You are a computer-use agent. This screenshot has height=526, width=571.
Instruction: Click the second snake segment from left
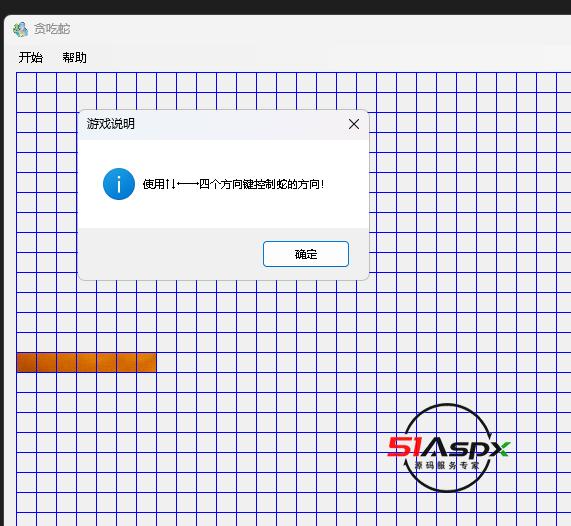click(47, 362)
